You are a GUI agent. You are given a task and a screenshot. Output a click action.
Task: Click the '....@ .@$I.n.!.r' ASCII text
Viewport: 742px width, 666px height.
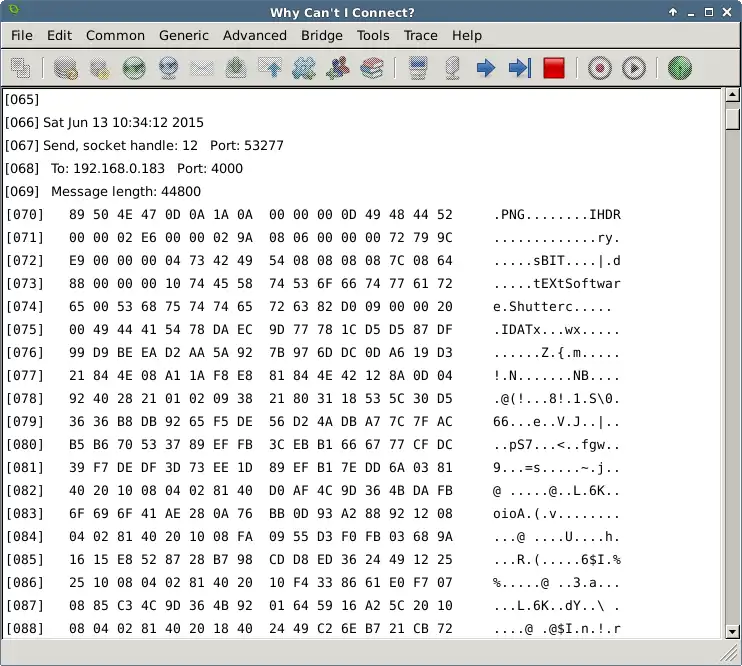click(557, 629)
